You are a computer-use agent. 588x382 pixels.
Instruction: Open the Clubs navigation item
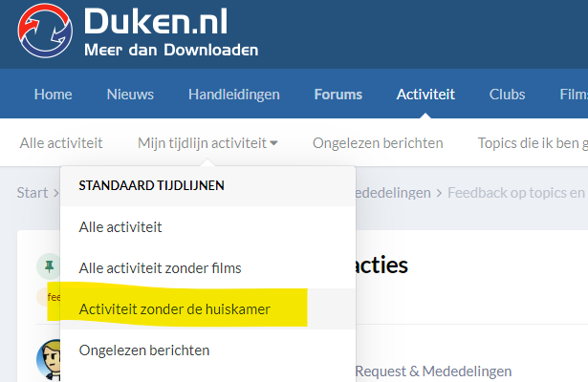pos(507,95)
